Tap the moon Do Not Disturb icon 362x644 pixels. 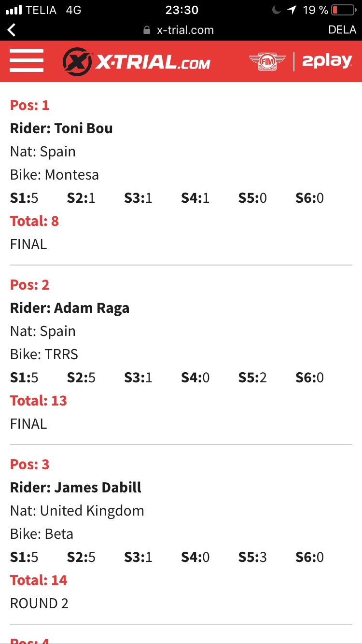[x=276, y=10]
